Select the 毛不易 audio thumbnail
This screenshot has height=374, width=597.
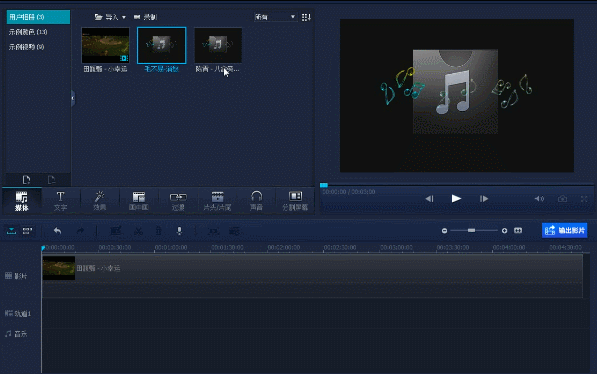tap(161, 45)
